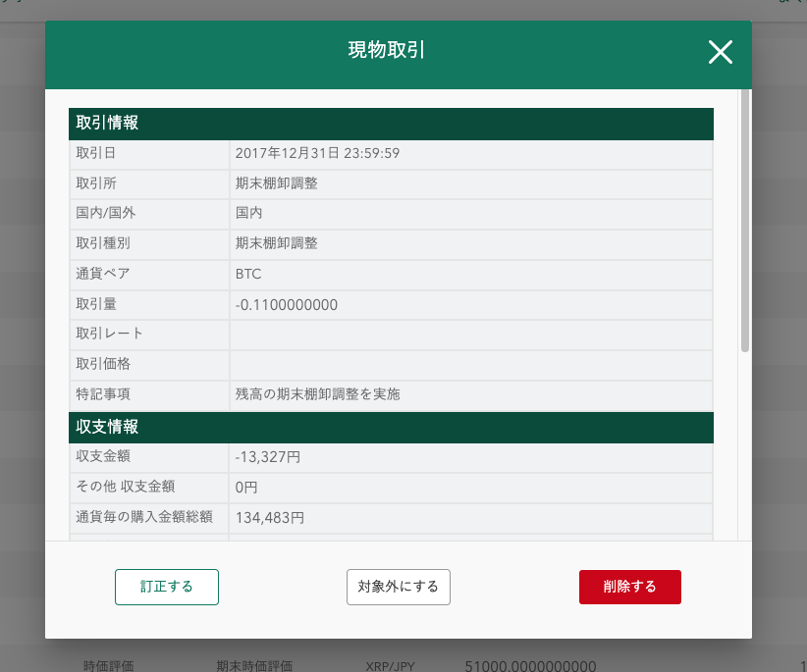
Task: Click the その他 収支金額 label
Action: coord(126,487)
